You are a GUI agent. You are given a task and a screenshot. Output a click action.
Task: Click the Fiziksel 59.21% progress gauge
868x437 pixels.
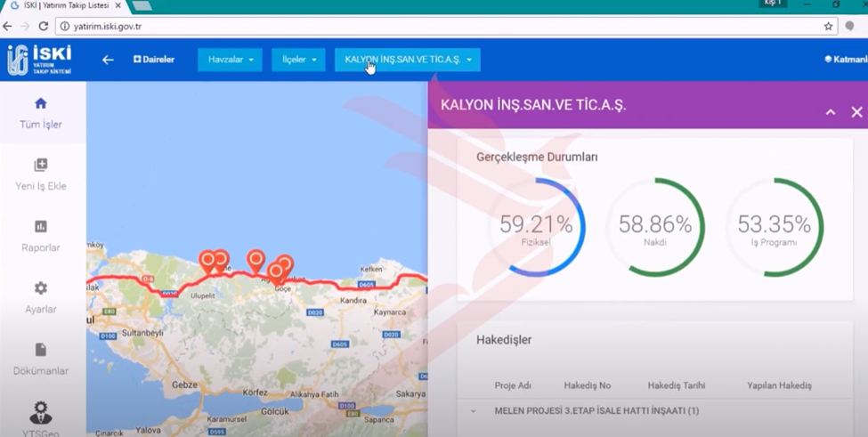point(536,227)
